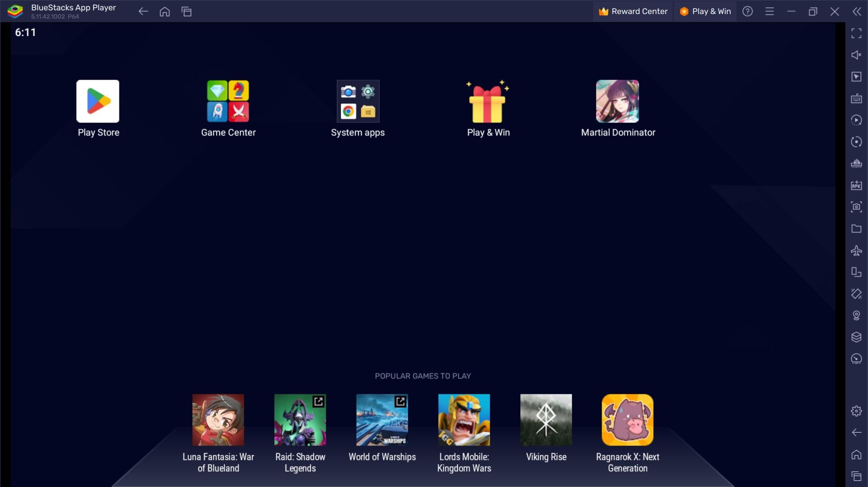Enter full screen mode from sidebar
Viewport: 868px width, 487px height.
tap(856, 33)
